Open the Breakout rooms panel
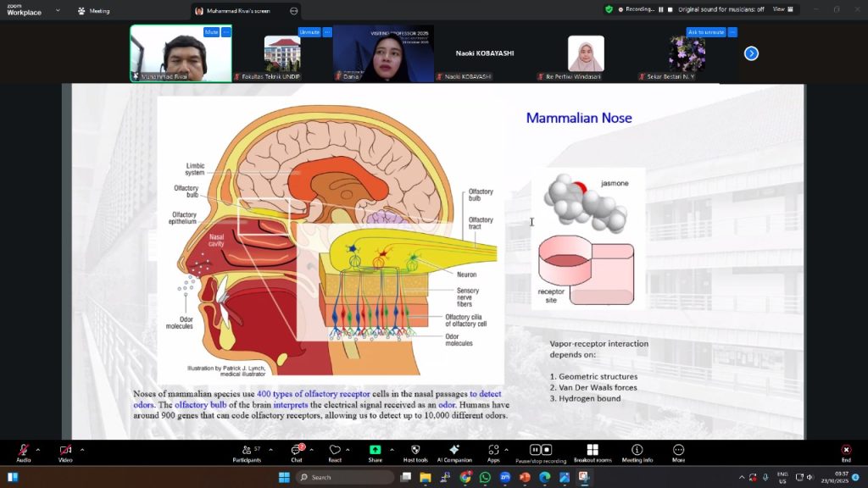The width and height of the screenshot is (868, 488). 593,450
